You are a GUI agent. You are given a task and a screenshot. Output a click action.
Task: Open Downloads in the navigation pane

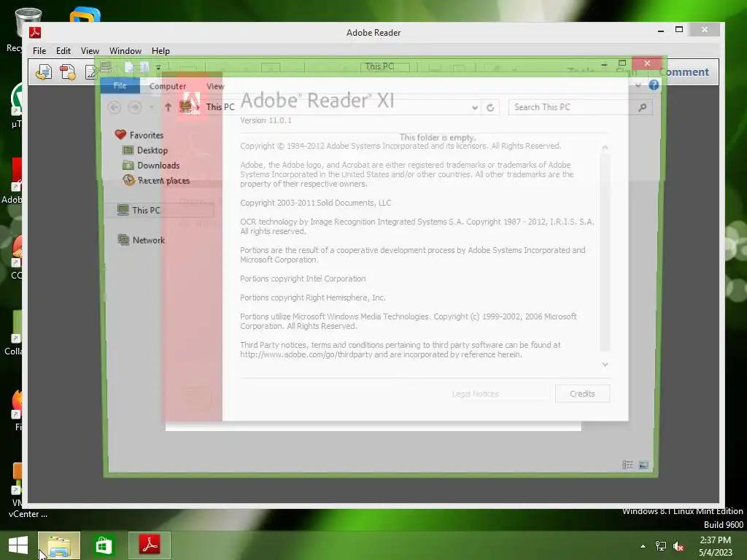point(151,166)
